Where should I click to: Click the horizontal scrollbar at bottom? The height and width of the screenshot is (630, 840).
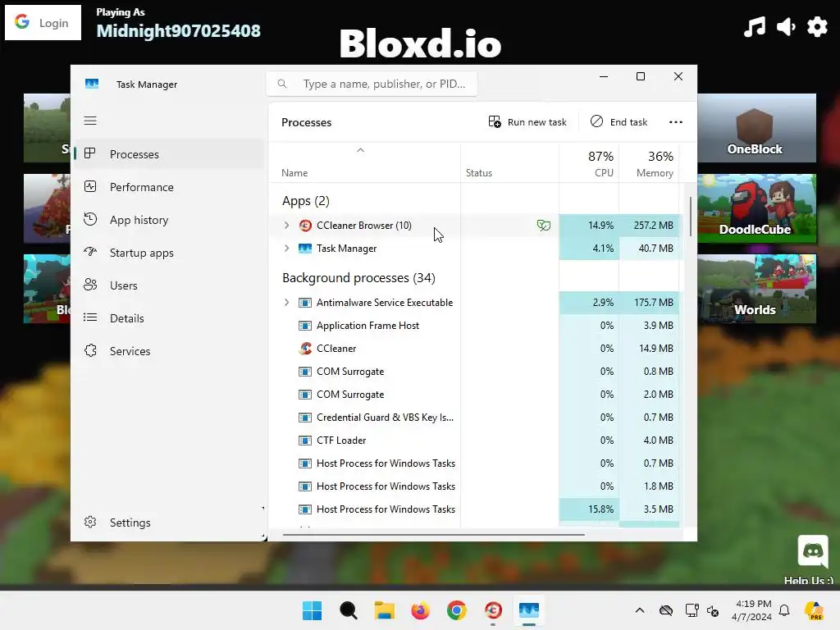point(433,534)
